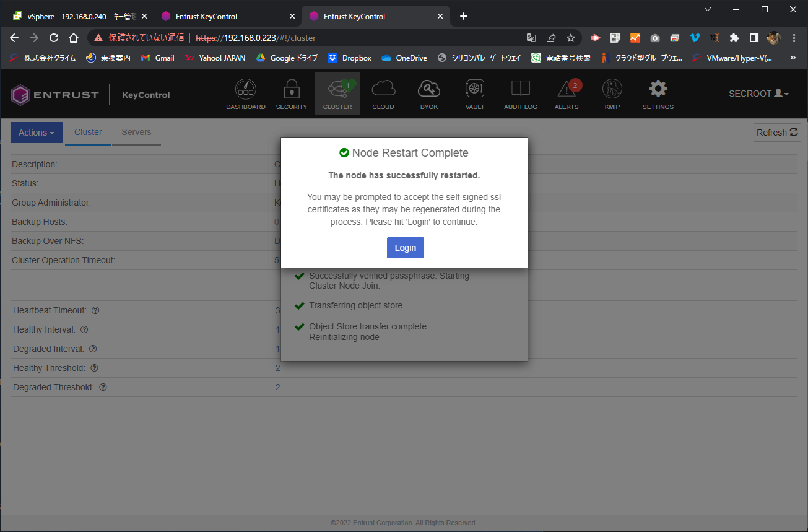Switch to the first Entrust KeyControl browser tab
This screenshot has width=808, height=532.
tap(227, 16)
